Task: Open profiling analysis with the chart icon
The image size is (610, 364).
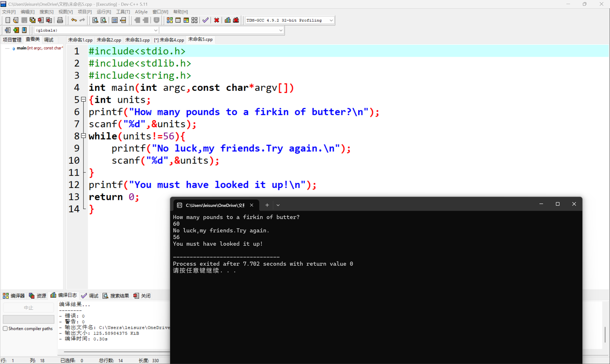Action: click(227, 20)
